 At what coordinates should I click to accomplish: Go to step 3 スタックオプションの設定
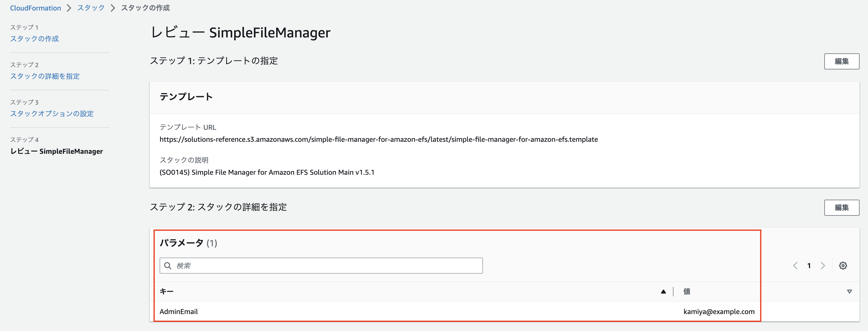coord(52,114)
